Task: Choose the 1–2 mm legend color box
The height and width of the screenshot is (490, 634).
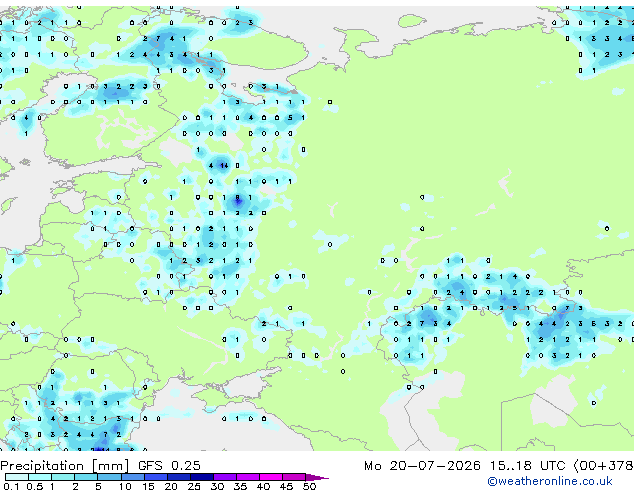Action: pos(63,477)
